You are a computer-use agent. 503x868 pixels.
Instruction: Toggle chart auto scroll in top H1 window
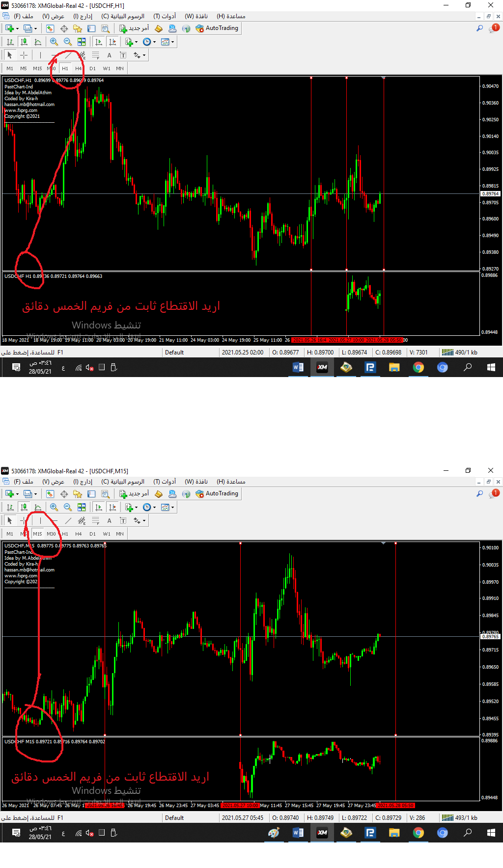(99, 42)
